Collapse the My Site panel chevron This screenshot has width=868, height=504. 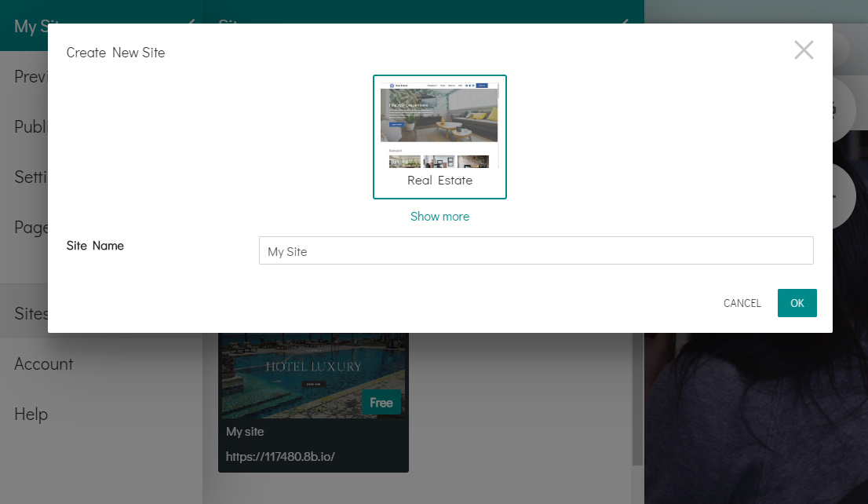pyautogui.click(x=191, y=21)
